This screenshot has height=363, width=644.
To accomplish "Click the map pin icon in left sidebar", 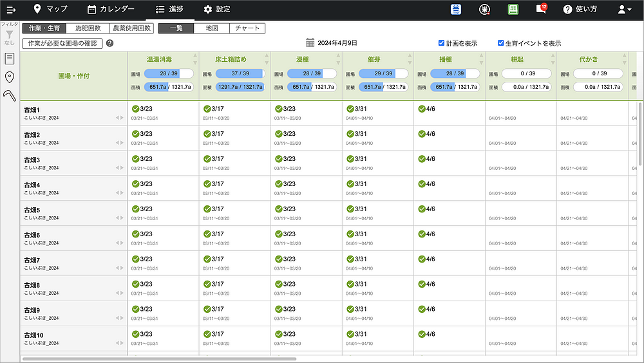I will [x=9, y=77].
